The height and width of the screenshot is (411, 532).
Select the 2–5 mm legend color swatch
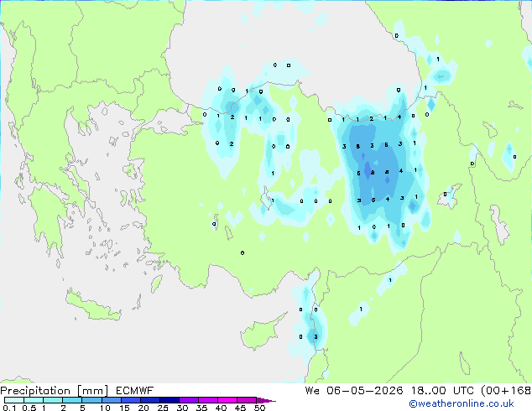point(72,400)
